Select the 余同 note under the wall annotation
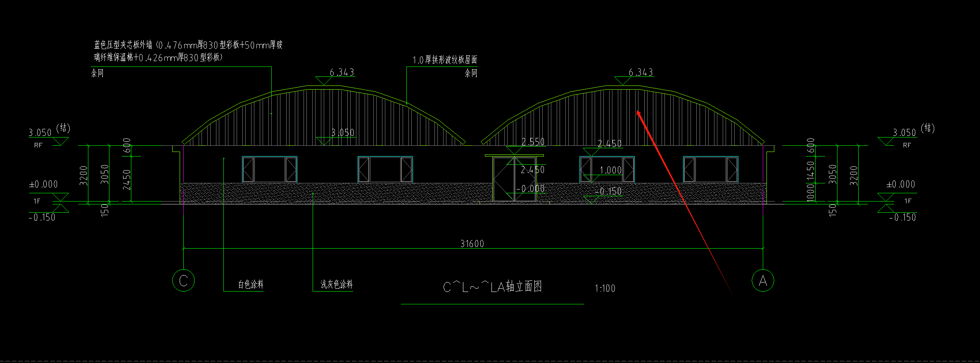Image resolution: width=980 pixels, height=363 pixels. tap(97, 73)
